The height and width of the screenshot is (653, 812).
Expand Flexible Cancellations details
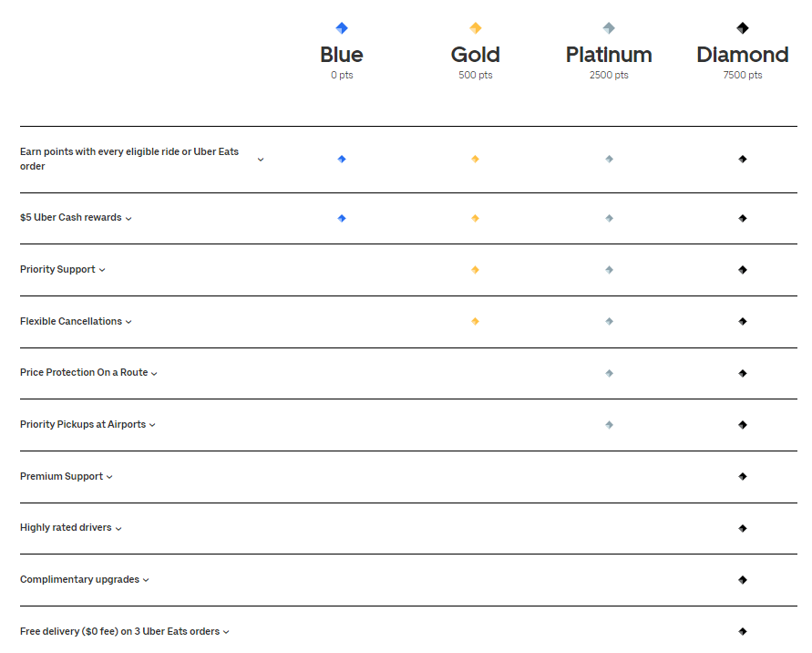[128, 322]
